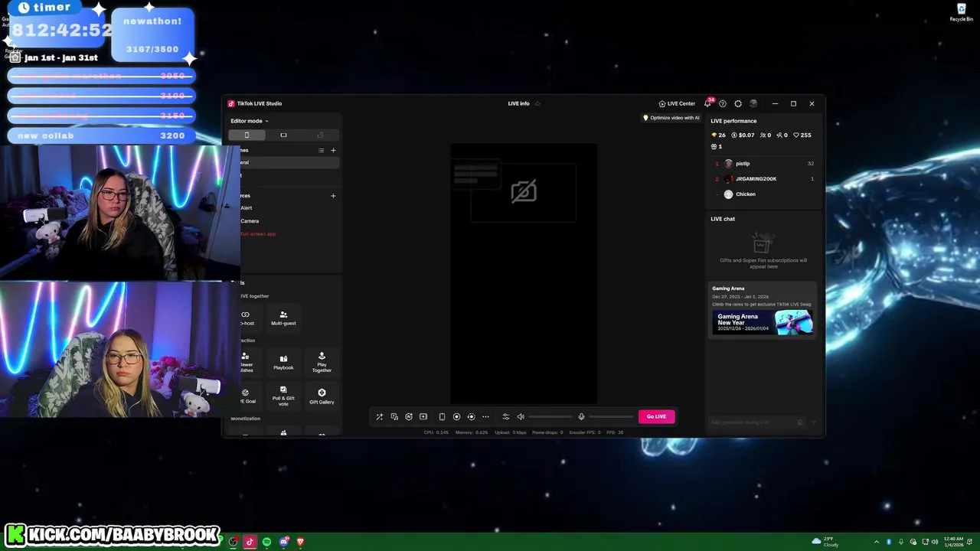The height and width of the screenshot is (551, 980).
Task: Open TikTok LIVE Studio from the taskbar
Action: 250,542
